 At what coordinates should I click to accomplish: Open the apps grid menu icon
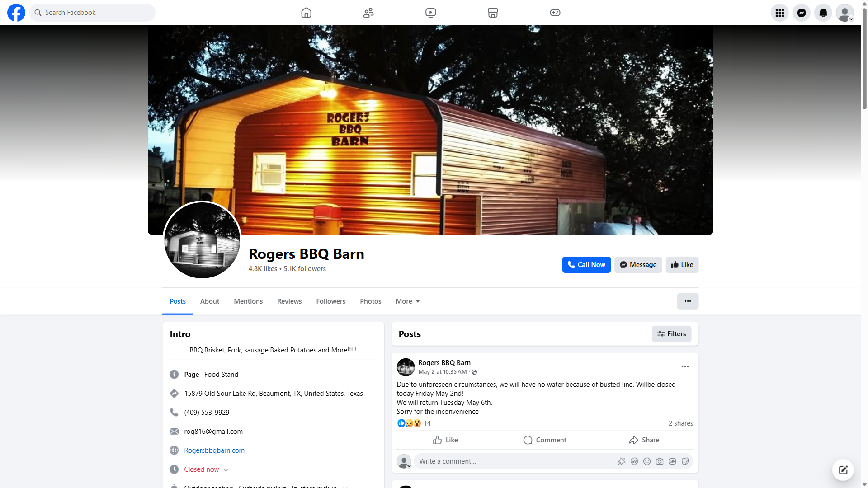[x=780, y=13]
